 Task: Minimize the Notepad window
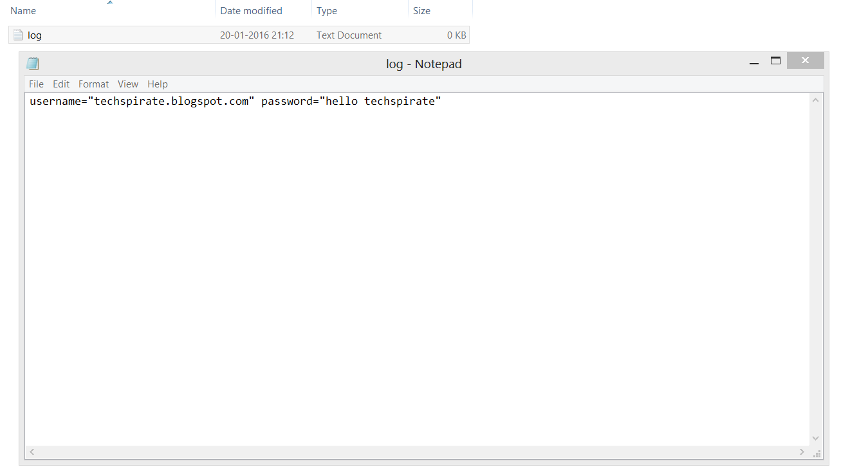(753, 62)
